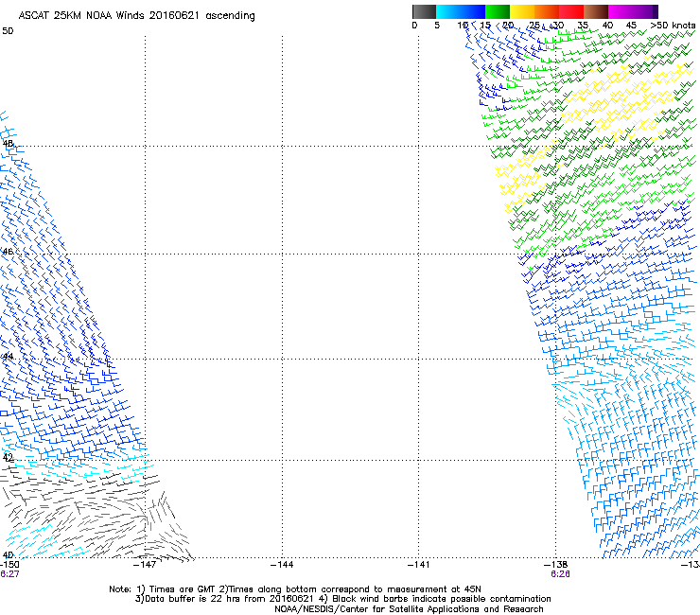Click the longitude label '-141'
Screen dimensions: 700x615
[x=419, y=565]
